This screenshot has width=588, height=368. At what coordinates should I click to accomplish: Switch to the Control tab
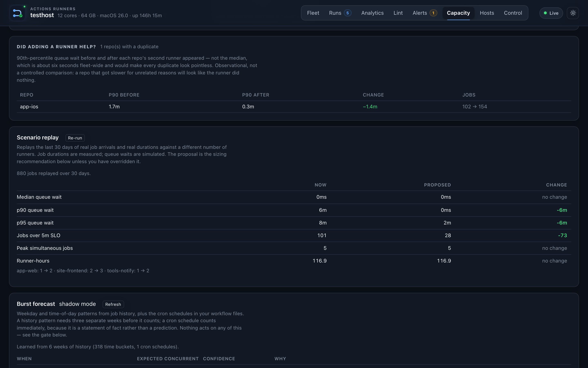pyautogui.click(x=513, y=13)
